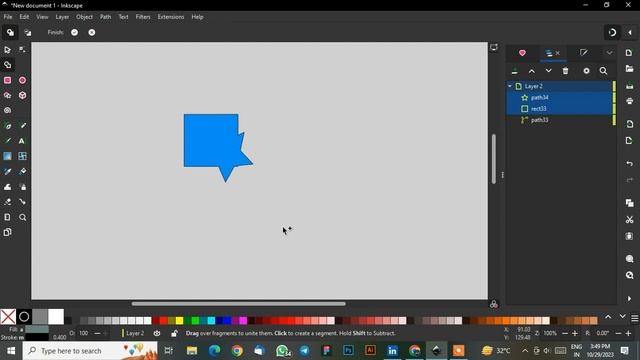
Task: Select the Connector tool
Action: (22, 202)
